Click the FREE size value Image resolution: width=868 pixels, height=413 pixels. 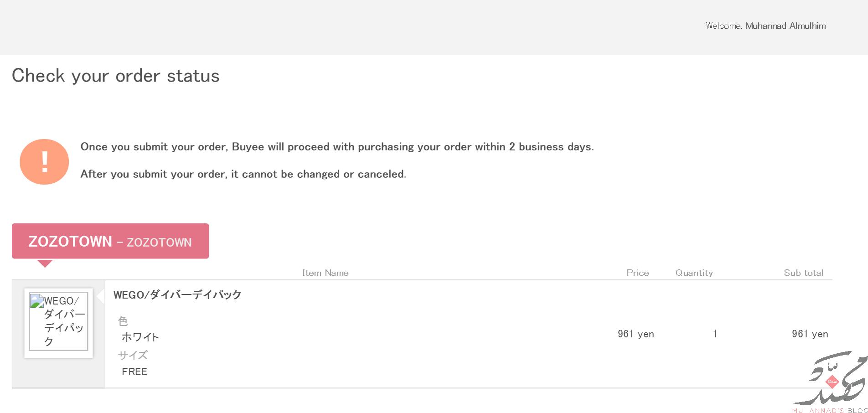(x=134, y=372)
